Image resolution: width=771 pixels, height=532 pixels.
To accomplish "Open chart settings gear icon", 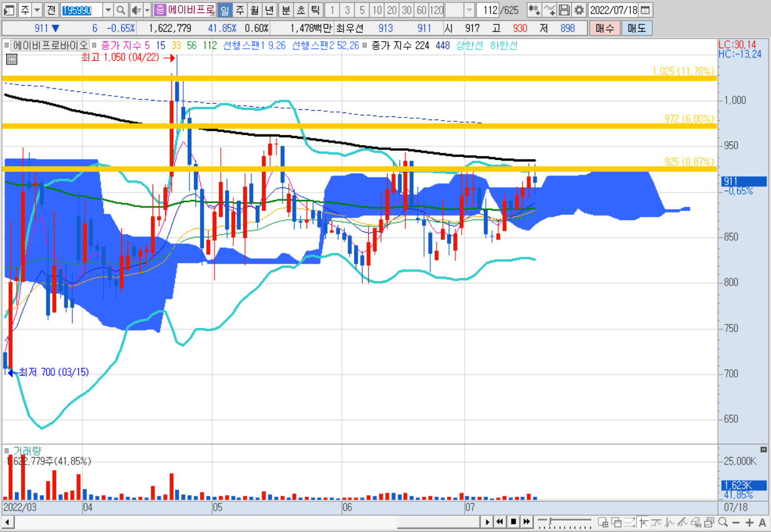I will [x=579, y=10].
